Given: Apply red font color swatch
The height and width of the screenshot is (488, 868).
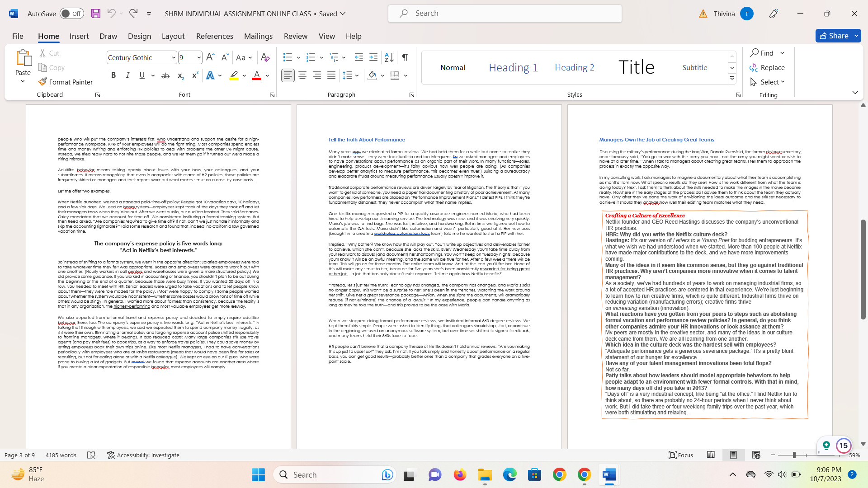Looking at the screenshot, I should [x=256, y=75].
